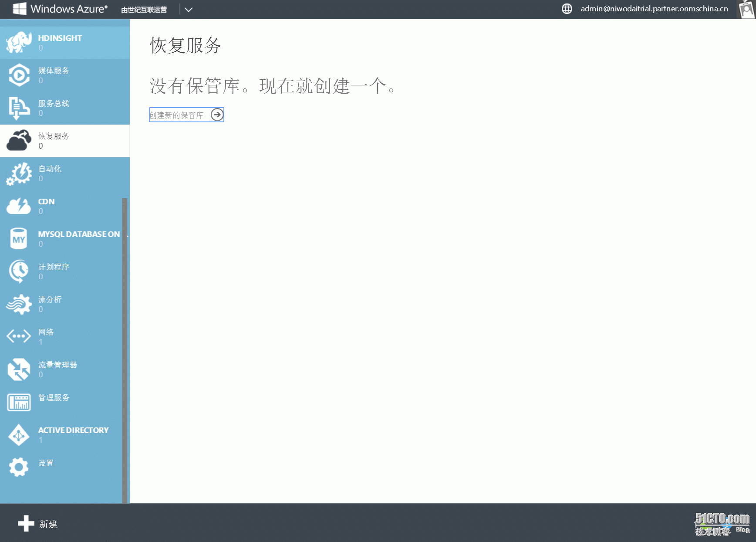
Task: Click the recovery services cloud icon
Action: pos(19,140)
